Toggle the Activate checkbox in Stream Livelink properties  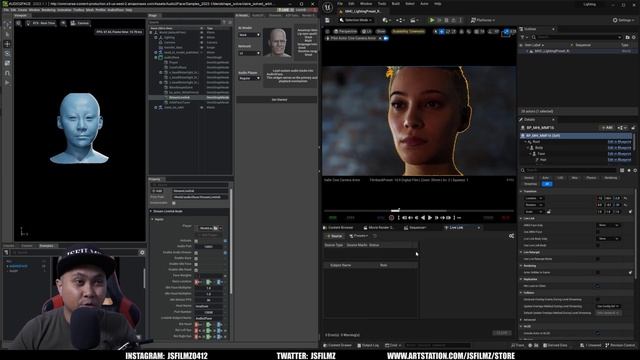(x=196, y=241)
